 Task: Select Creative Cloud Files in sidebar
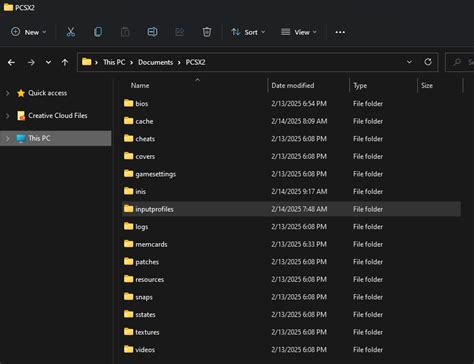58,116
